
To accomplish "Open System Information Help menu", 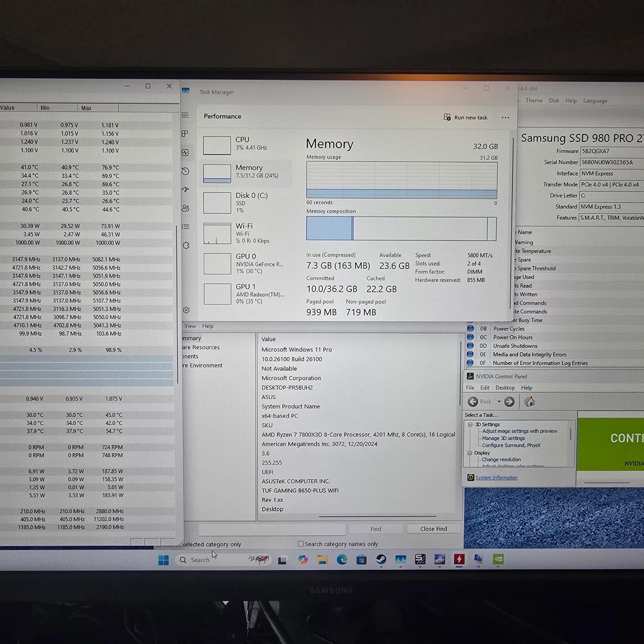I will coord(208,326).
